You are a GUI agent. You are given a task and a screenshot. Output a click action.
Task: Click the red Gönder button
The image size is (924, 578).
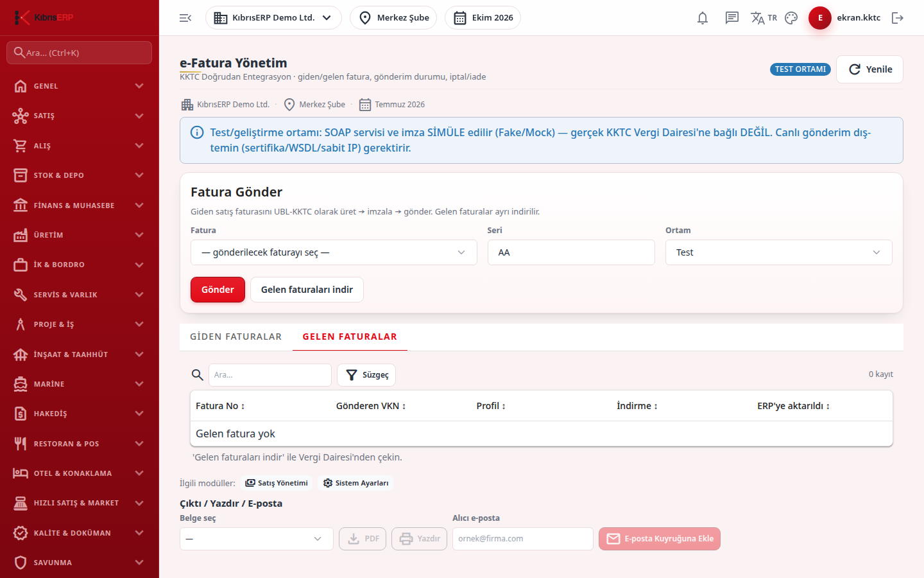218,290
